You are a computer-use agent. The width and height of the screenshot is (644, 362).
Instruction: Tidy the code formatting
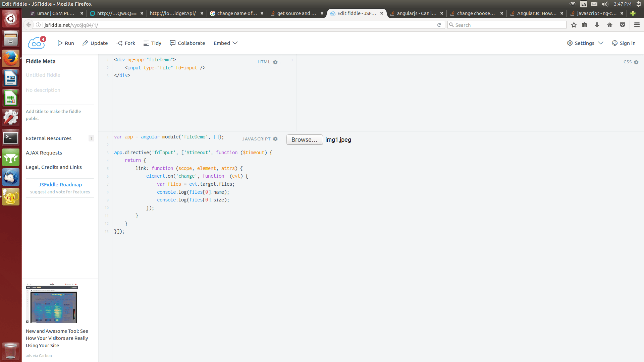pos(152,43)
